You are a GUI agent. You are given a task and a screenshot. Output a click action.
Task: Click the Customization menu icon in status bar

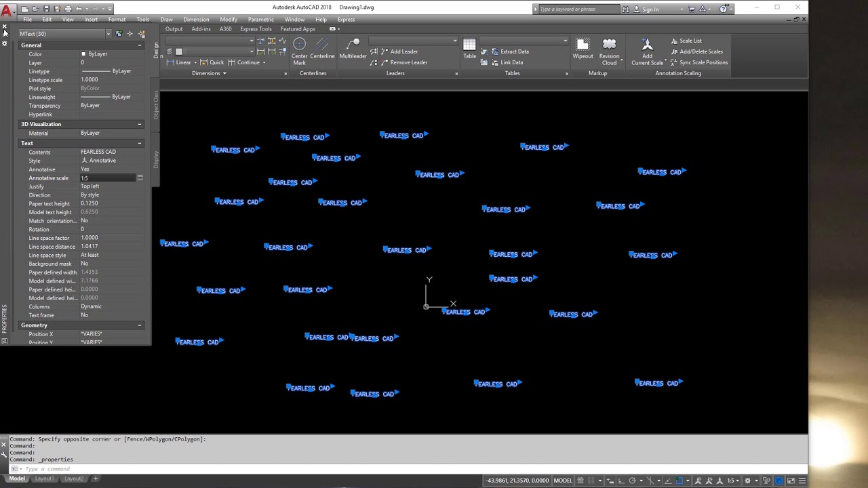coord(802,481)
